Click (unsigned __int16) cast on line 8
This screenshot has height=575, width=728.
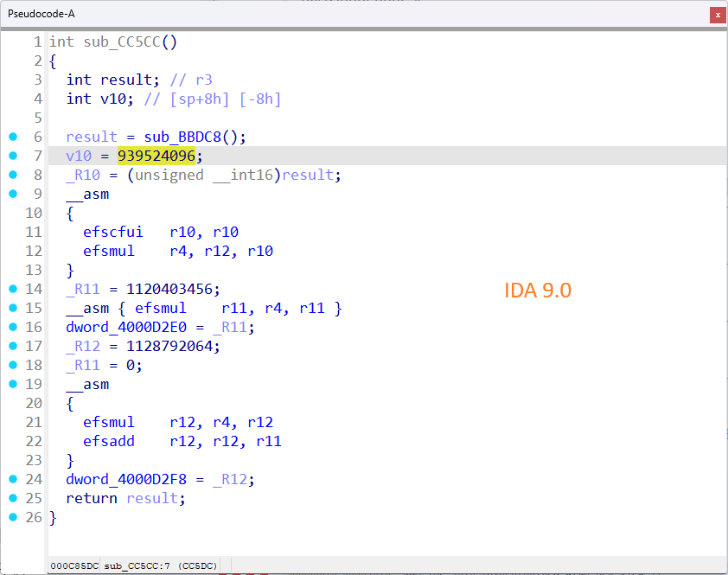pyautogui.click(x=204, y=176)
